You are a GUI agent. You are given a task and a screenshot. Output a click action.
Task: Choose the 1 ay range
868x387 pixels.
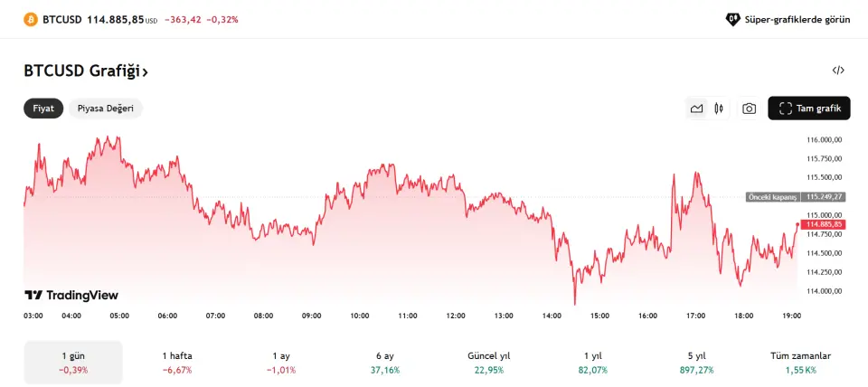coord(281,362)
